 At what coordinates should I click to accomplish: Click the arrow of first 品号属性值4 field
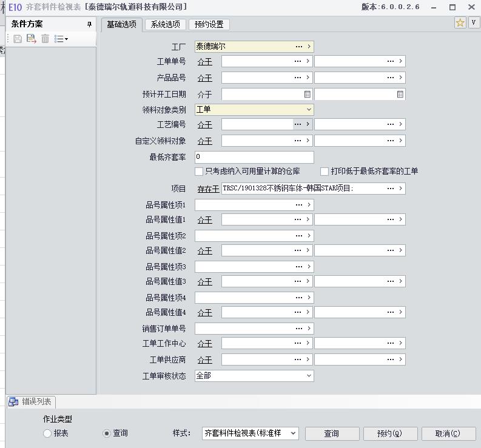308,312
